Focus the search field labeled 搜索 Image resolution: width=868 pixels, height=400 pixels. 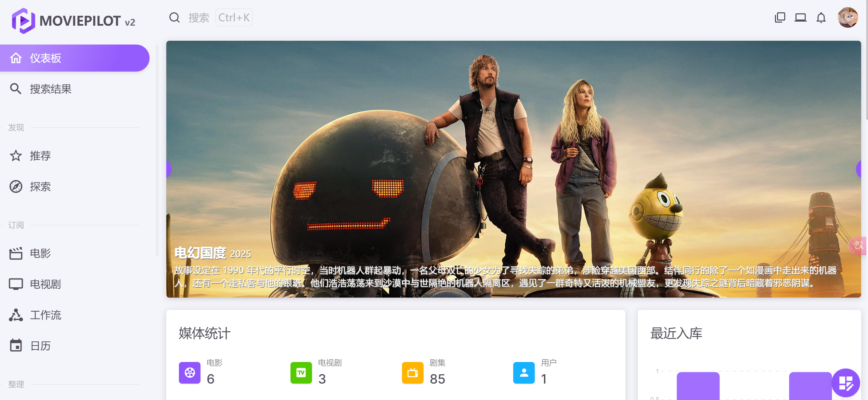tap(199, 17)
